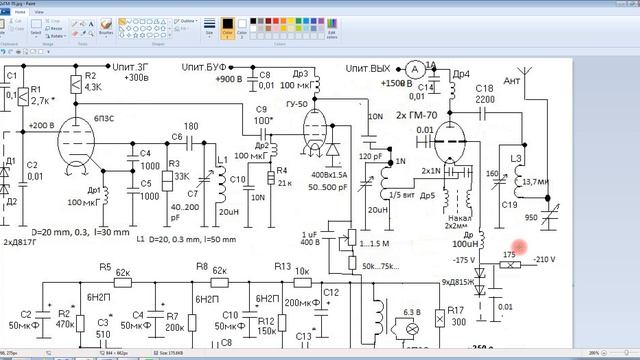Viewport: 640px width, 360px height.
Task: Select the Color picker tool
Action: (83, 33)
